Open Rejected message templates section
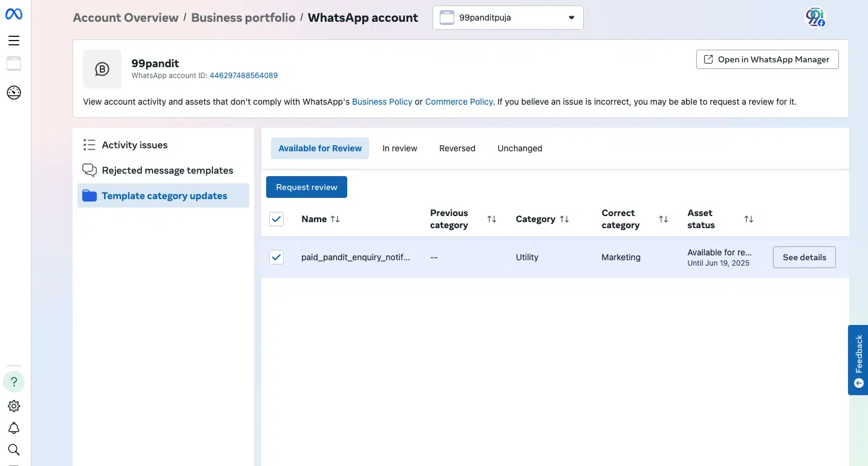 coord(163,171)
